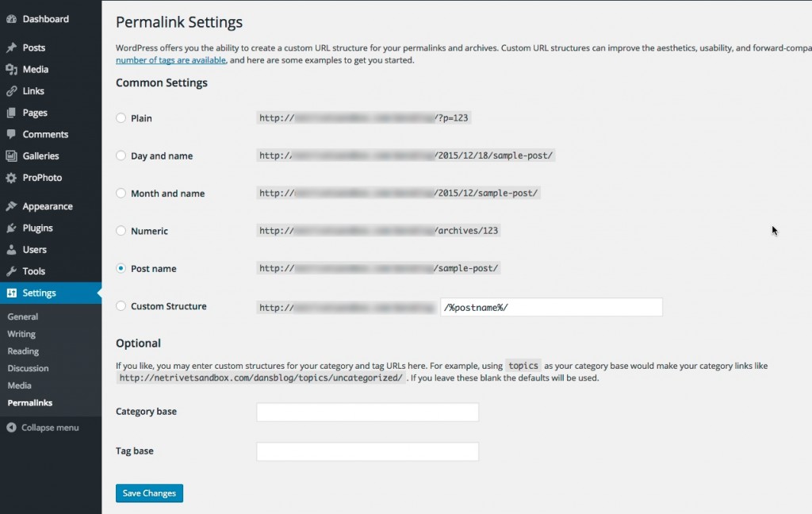Click the Collapse menu arrow icon
Viewport: 812px width, 514px height.
(x=11, y=428)
